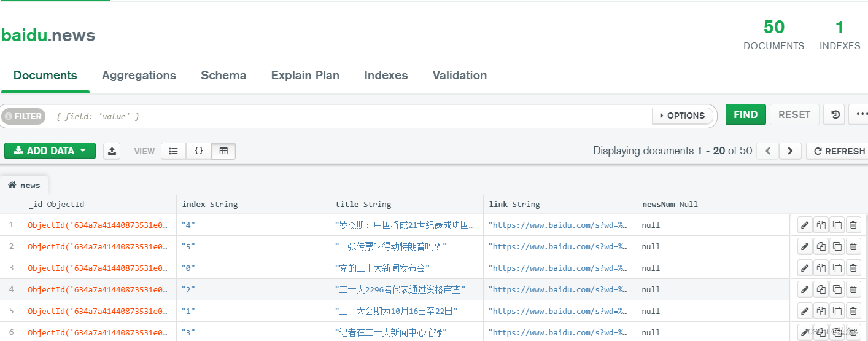The width and height of the screenshot is (868, 341).
Task: Open the Validation tab
Action: [x=460, y=76]
